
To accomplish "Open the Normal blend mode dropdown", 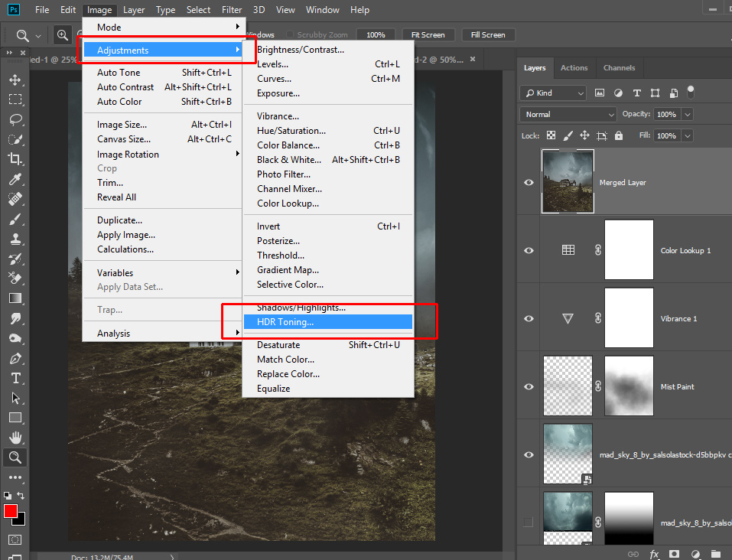I will pyautogui.click(x=568, y=115).
